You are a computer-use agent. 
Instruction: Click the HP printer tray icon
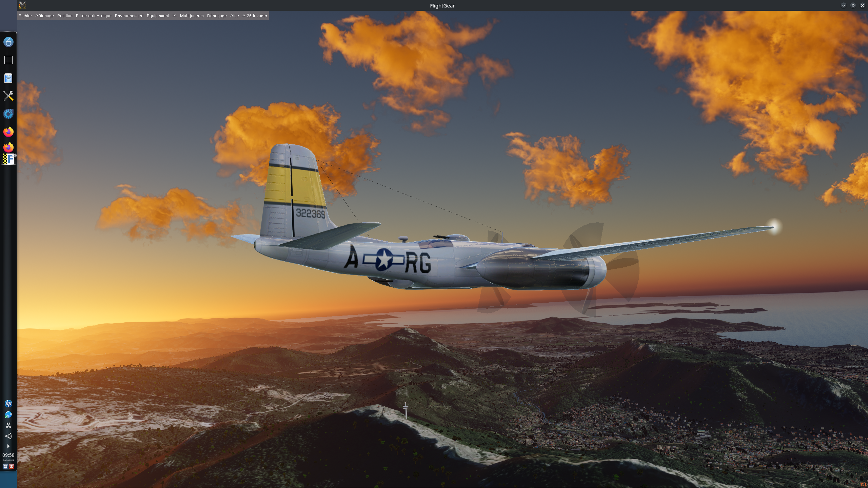pyautogui.click(x=8, y=403)
